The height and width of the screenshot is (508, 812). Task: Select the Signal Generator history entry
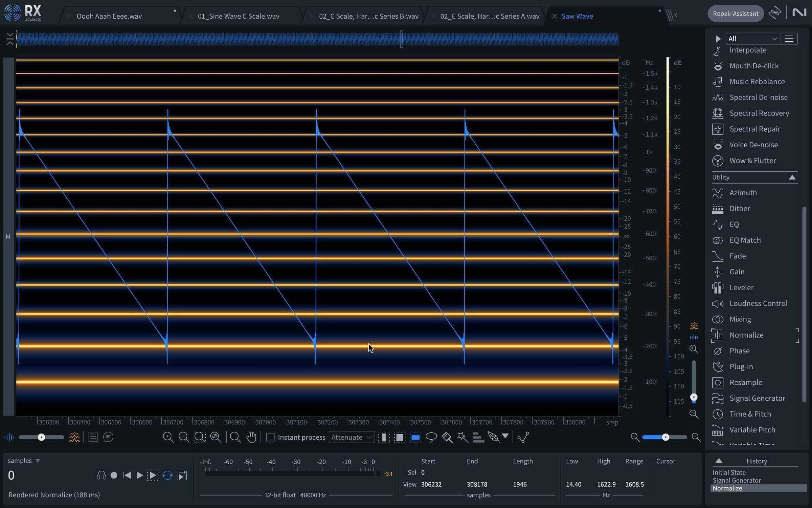click(737, 480)
